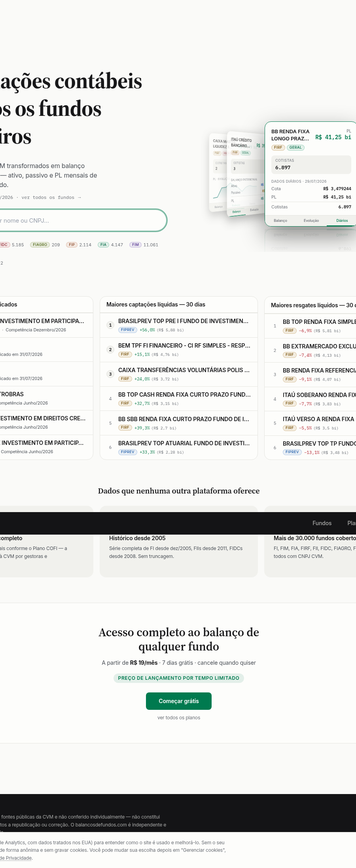Image resolution: width=356 pixels, height=868 pixels.
Task: Click rank 1 number in captações list
Action: tap(110, 325)
